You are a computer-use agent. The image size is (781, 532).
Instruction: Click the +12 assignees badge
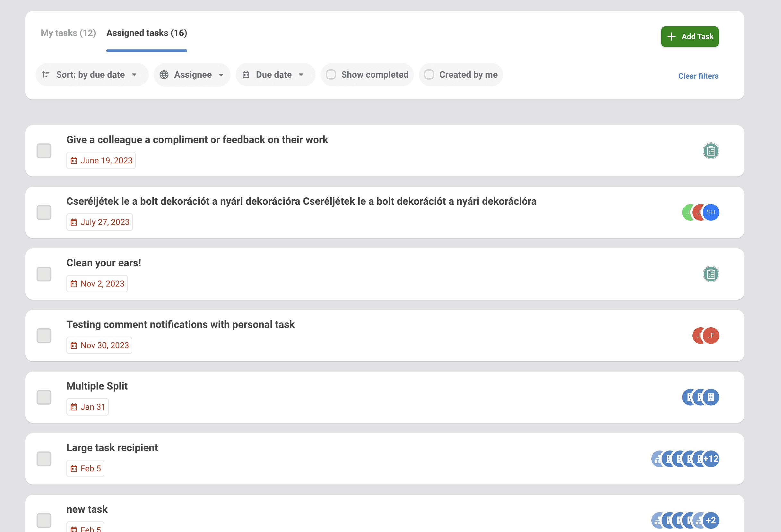711,459
